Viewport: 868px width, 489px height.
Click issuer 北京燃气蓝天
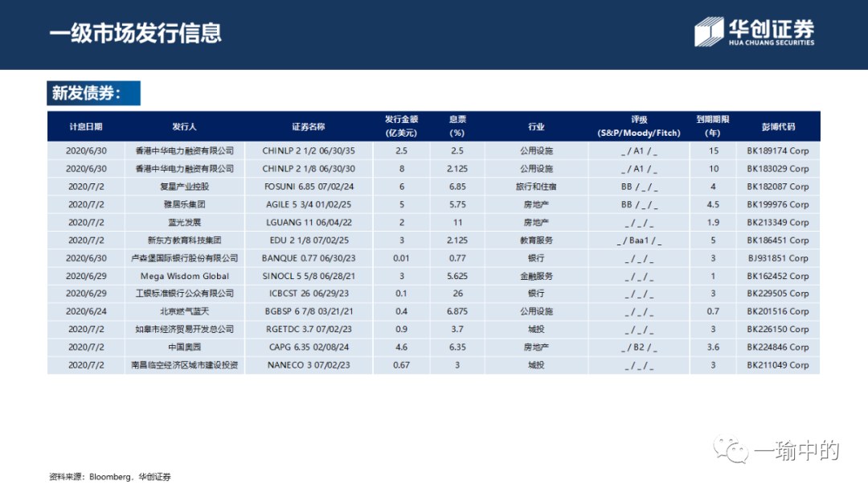click(184, 311)
